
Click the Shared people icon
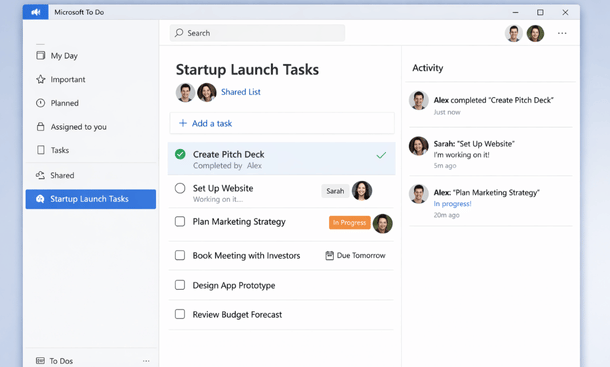coord(40,175)
